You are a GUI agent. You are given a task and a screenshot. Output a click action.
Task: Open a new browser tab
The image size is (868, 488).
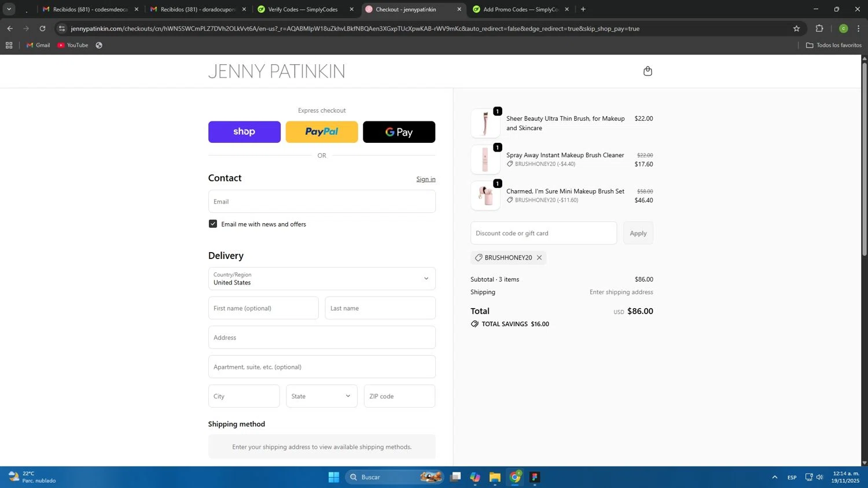583,9
